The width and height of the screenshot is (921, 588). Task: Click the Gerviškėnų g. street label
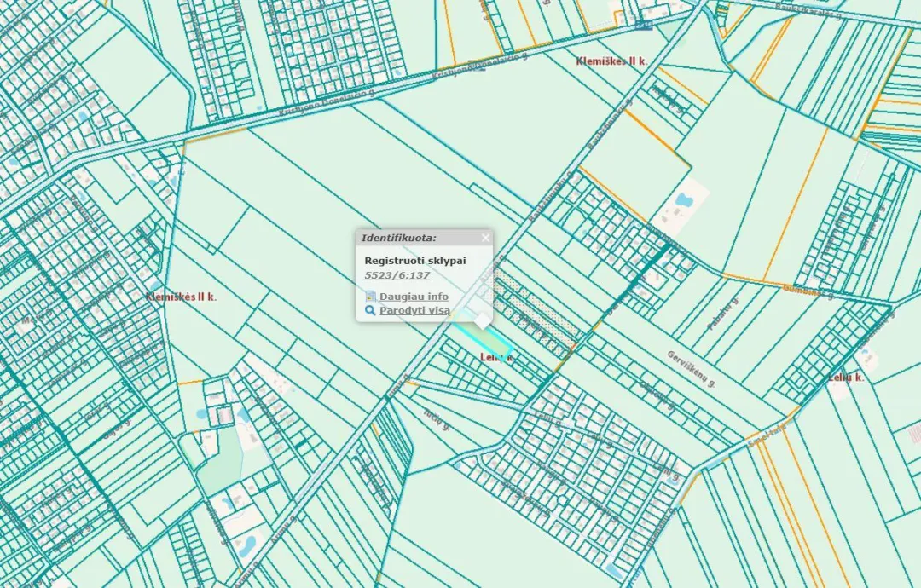coord(692,369)
